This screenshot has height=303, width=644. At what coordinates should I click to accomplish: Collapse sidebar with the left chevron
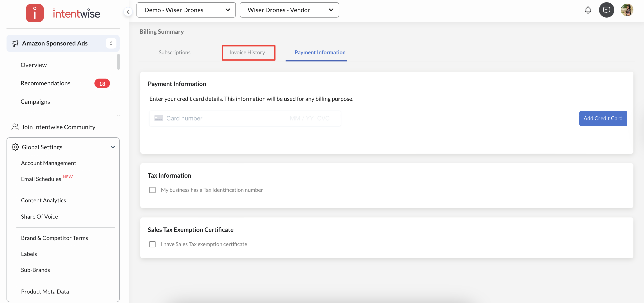click(x=128, y=11)
